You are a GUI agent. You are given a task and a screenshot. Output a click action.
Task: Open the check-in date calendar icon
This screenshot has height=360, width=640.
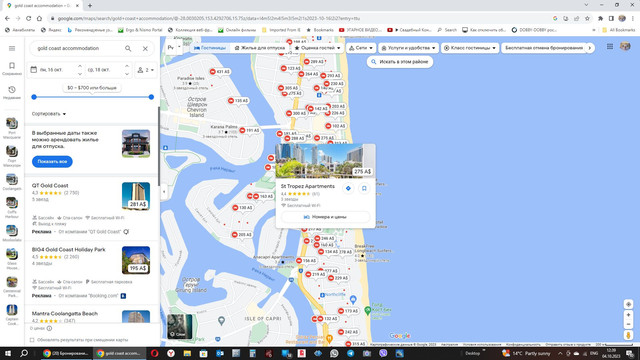point(34,70)
